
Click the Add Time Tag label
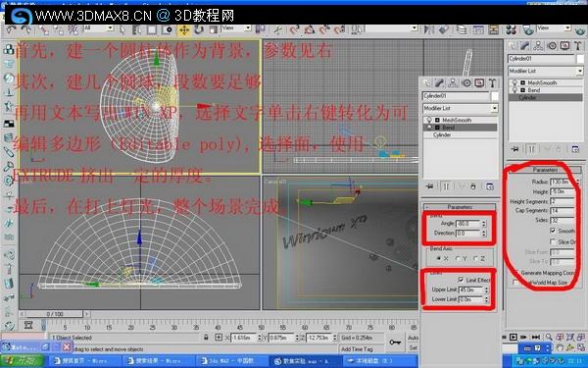[x=357, y=349]
